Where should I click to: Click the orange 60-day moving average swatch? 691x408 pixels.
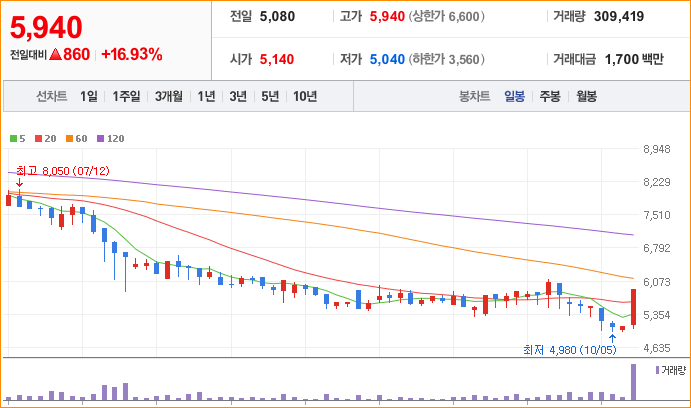coord(69,139)
